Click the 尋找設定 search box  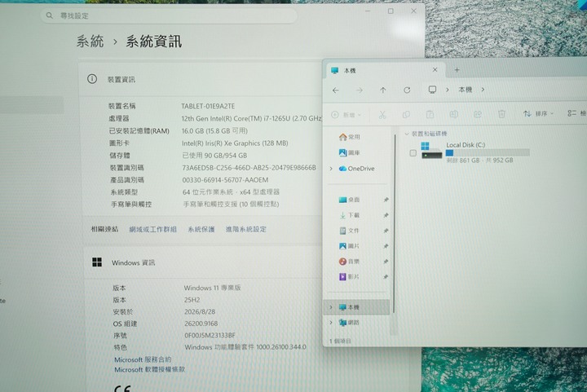[x=170, y=15]
